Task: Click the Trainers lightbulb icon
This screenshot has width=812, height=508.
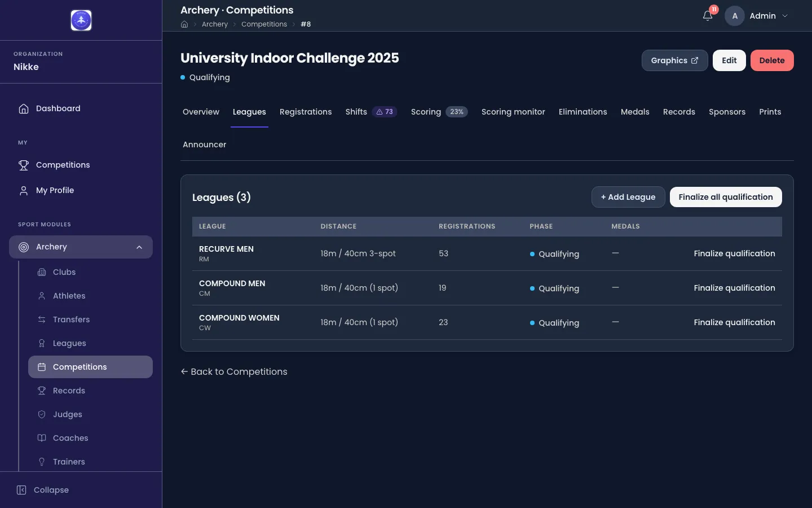Action: (42, 462)
